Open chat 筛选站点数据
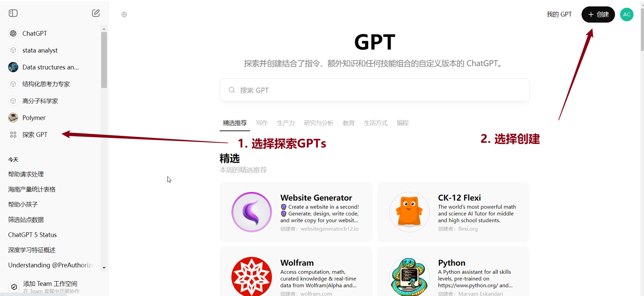644x296 pixels. coord(26,220)
